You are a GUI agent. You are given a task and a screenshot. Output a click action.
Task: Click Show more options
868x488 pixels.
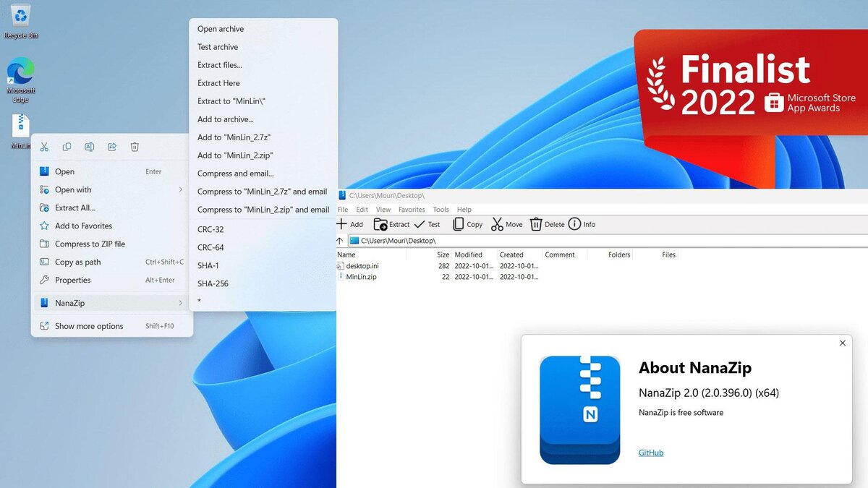(x=112, y=326)
